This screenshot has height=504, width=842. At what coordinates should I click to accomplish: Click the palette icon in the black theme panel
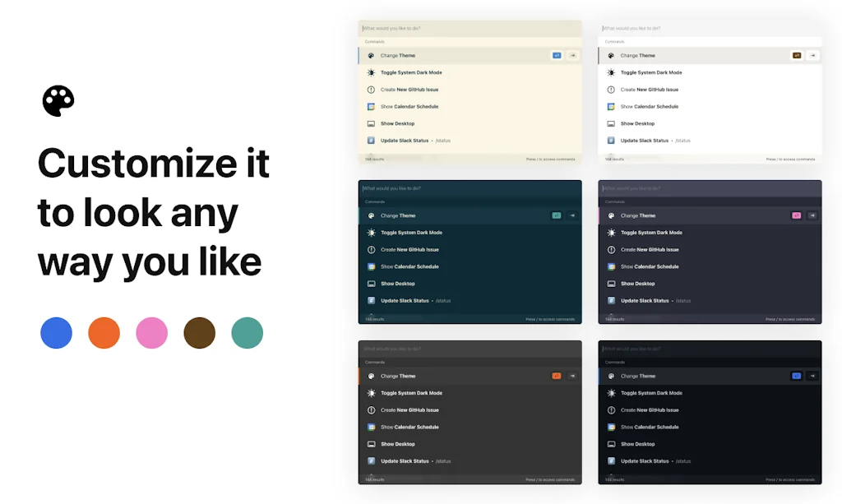click(611, 377)
